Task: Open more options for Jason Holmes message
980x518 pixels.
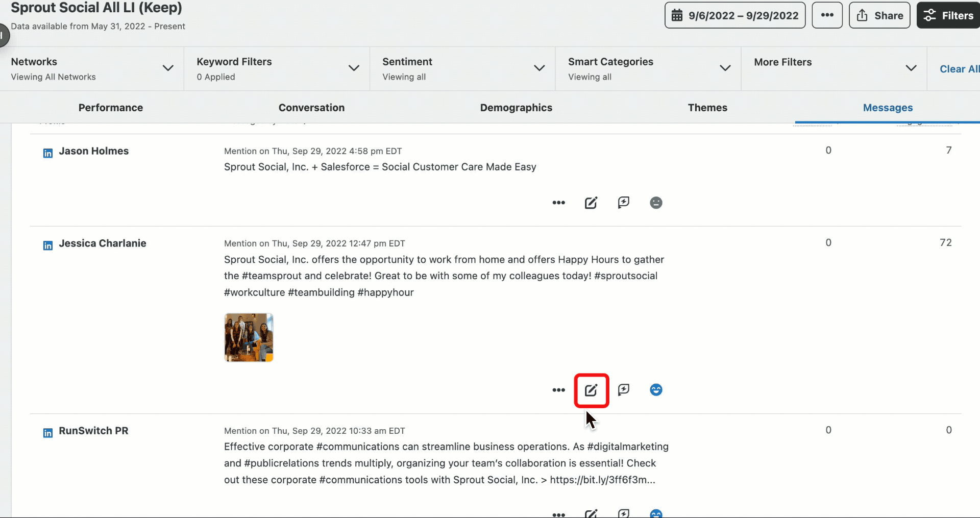Action: 558,203
